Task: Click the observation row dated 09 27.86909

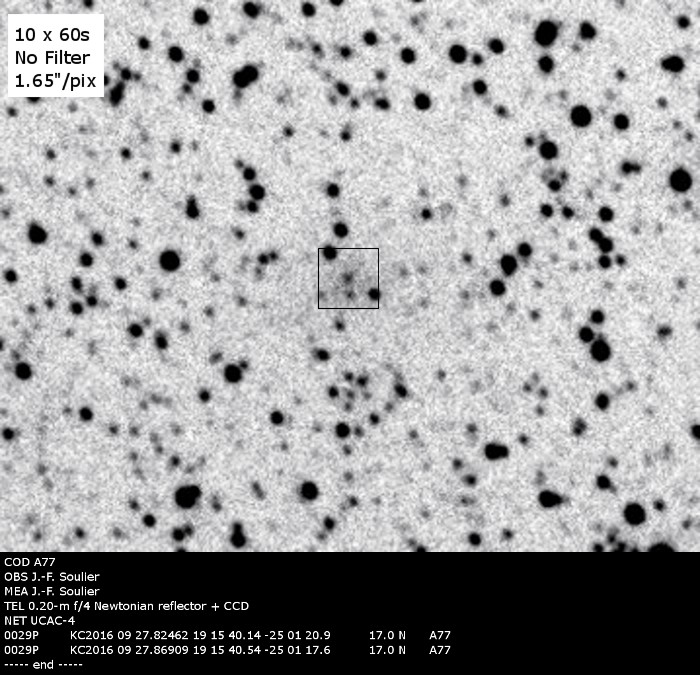Action: click(x=228, y=650)
